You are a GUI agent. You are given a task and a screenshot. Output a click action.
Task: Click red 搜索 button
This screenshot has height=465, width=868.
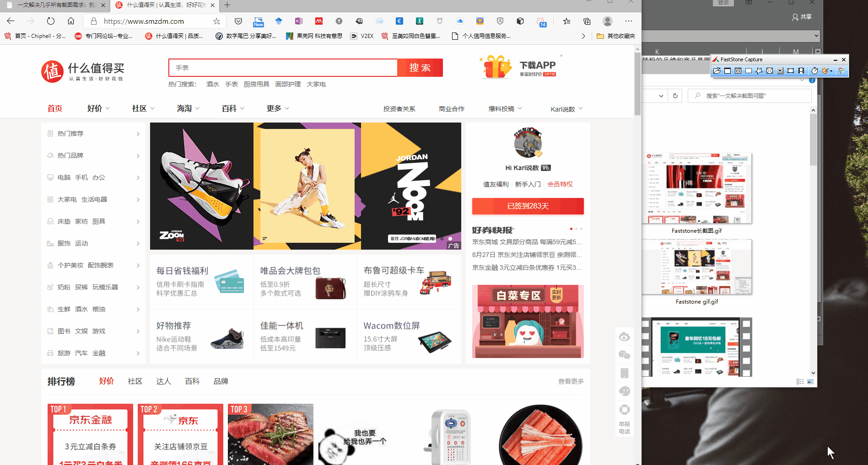point(420,68)
